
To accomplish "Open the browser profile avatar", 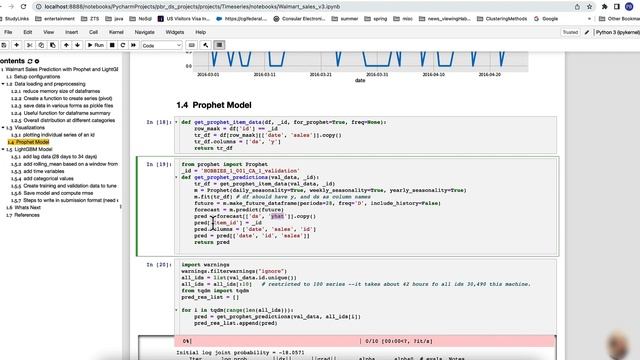I will (x=629, y=7).
